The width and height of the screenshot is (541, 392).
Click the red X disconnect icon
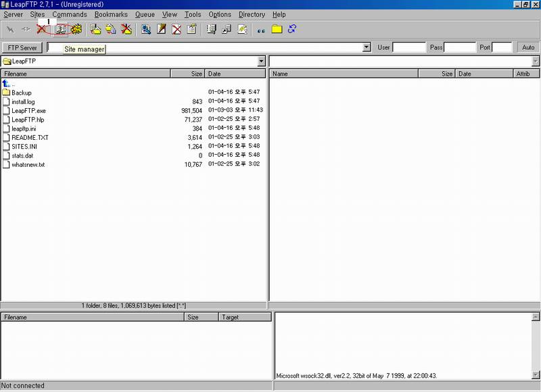tap(42, 29)
